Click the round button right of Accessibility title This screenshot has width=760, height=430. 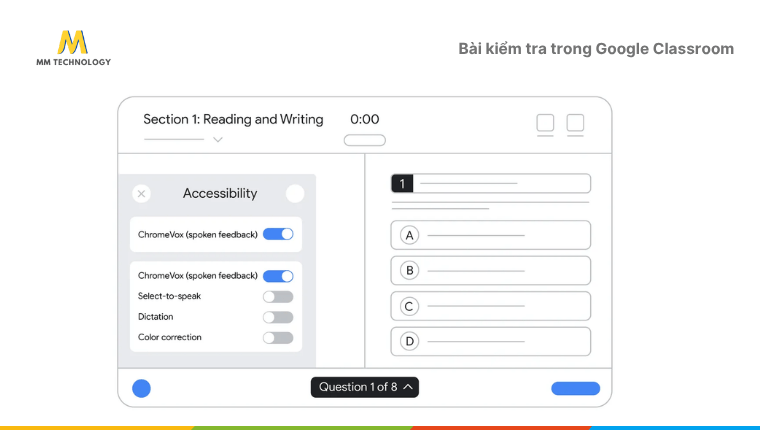click(x=295, y=193)
